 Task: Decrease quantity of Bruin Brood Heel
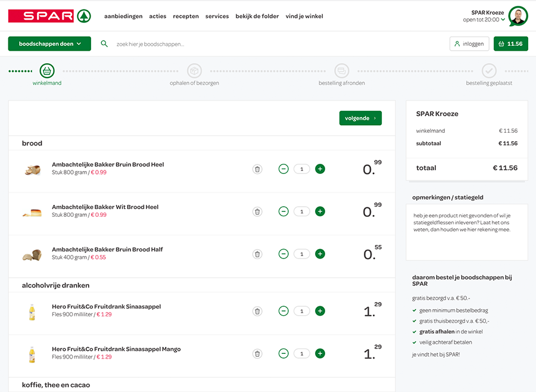pyautogui.click(x=283, y=169)
